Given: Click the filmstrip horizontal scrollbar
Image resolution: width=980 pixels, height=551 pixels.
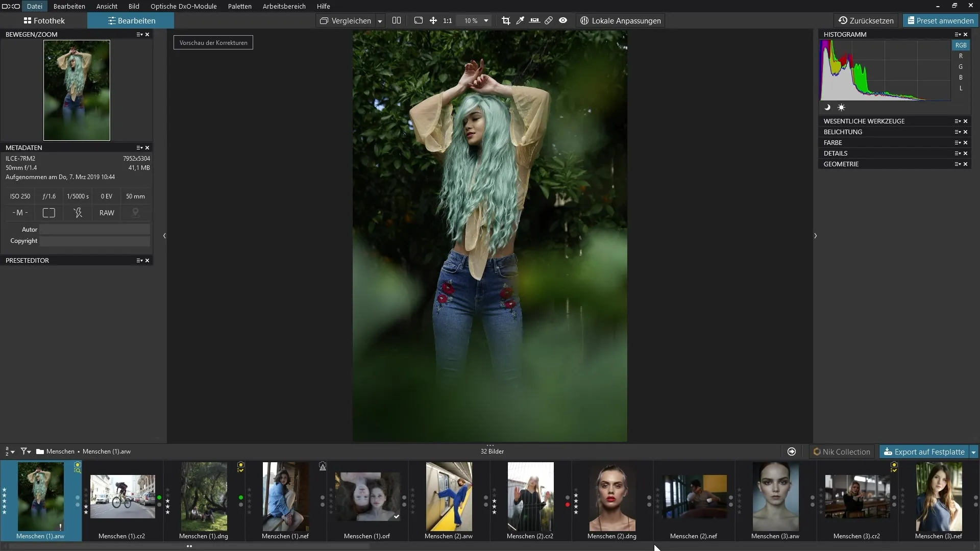Looking at the screenshot, I should (189, 546).
